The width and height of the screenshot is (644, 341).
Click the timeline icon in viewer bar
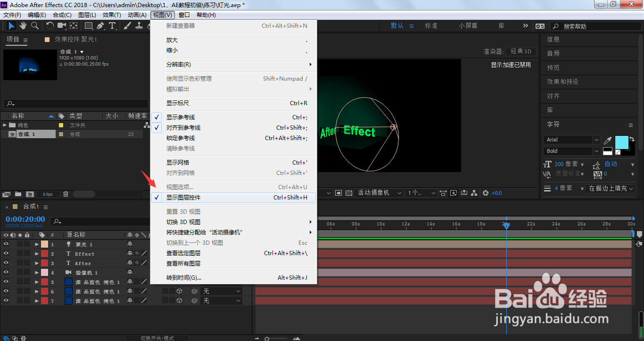point(464,193)
